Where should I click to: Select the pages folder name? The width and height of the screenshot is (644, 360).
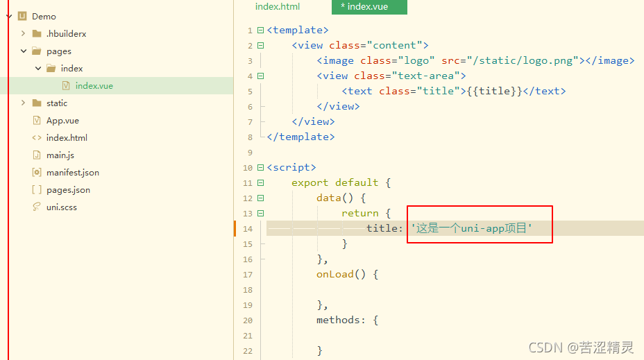click(x=59, y=51)
